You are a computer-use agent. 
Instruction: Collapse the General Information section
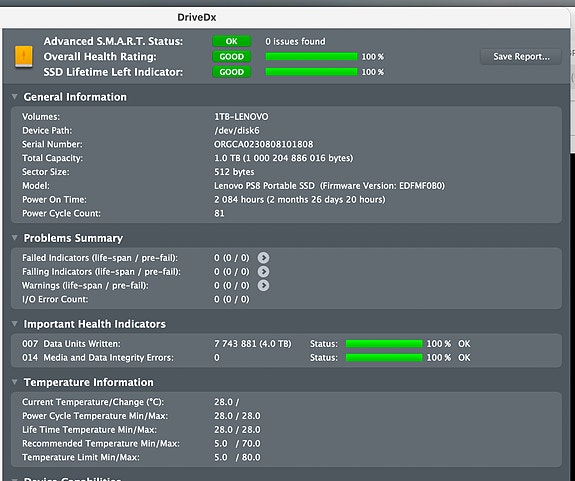pos(15,97)
